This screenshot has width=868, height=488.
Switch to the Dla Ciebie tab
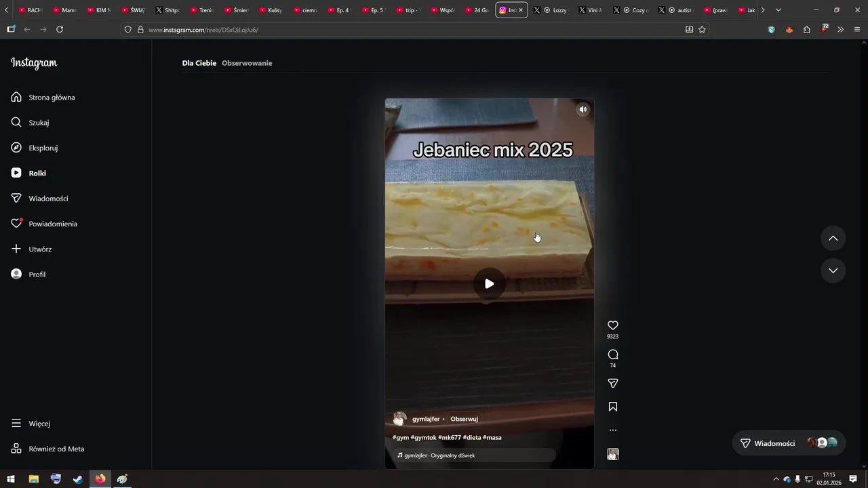[x=199, y=63]
